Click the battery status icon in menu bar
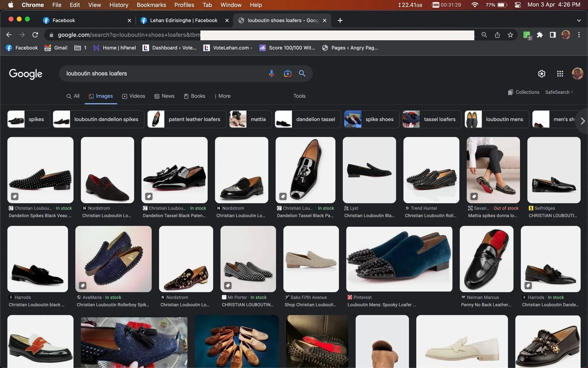Viewport: 588px width, 368px height. (502, 5)
